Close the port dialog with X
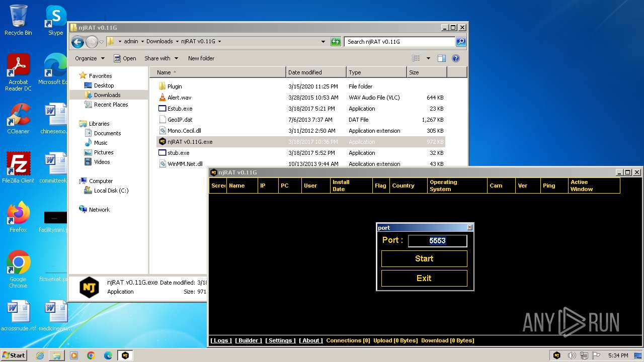 tap(469, 228)
